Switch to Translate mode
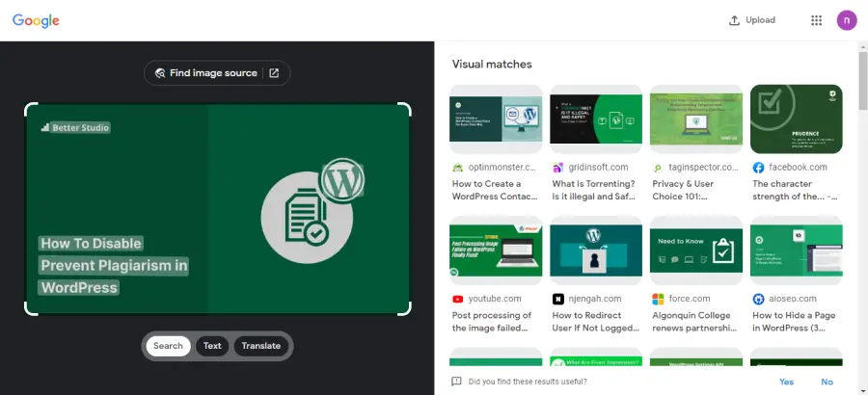 [x=260, y=346]
